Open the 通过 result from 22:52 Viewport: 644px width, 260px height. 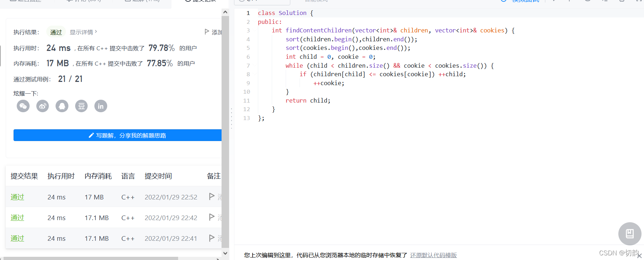coord(17,197)
